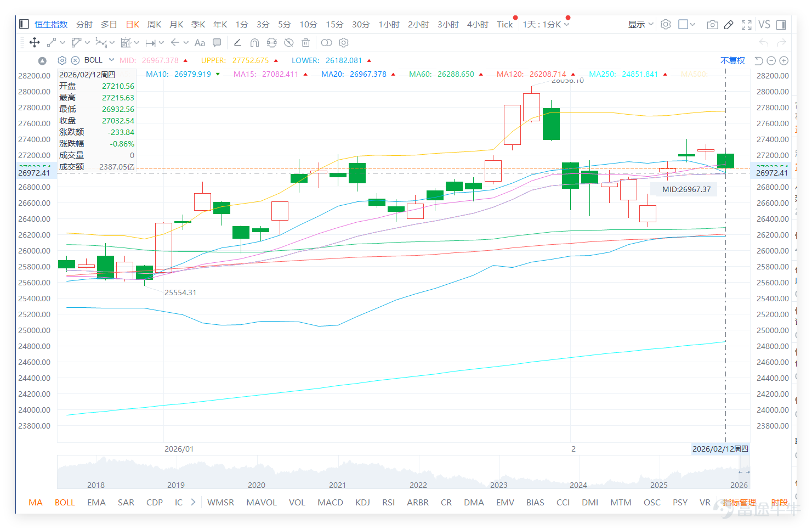Image resolution: width=812 pixels, height=529 pixels.
Task: Take a chart screenshot with camera
Action: click(x=712, y=25)
